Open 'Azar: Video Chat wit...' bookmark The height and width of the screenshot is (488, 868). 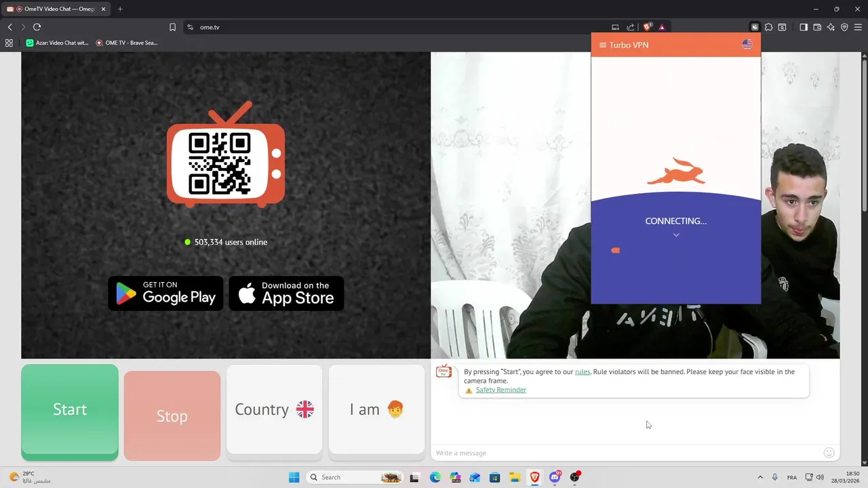click(x=58, y=43)
